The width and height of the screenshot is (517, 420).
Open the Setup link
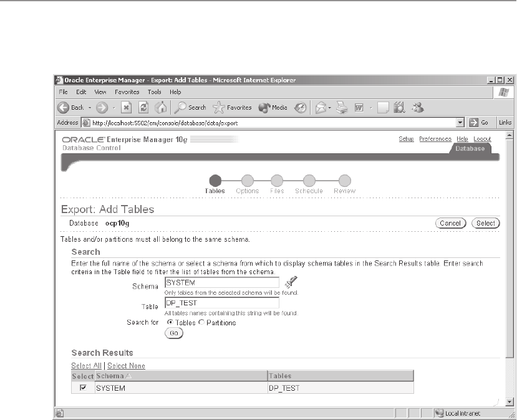coord(406,139)
